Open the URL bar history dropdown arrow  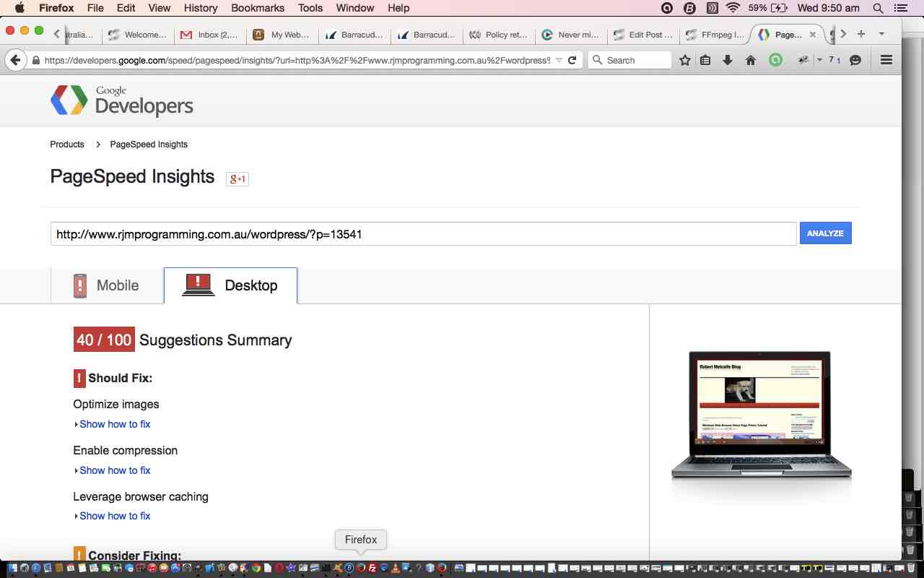click(559, 61)
